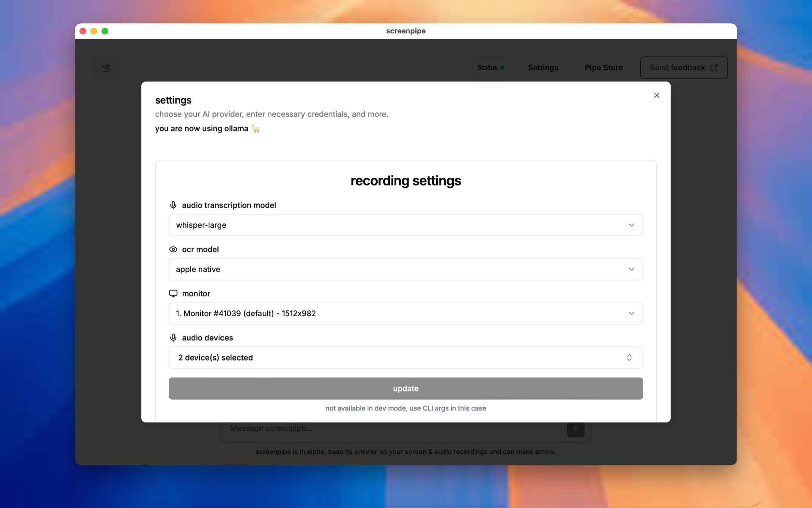The height and width of the screenshot is (508, 812).
Task: Click the green status indicator dot
Action: pos(502,68)
